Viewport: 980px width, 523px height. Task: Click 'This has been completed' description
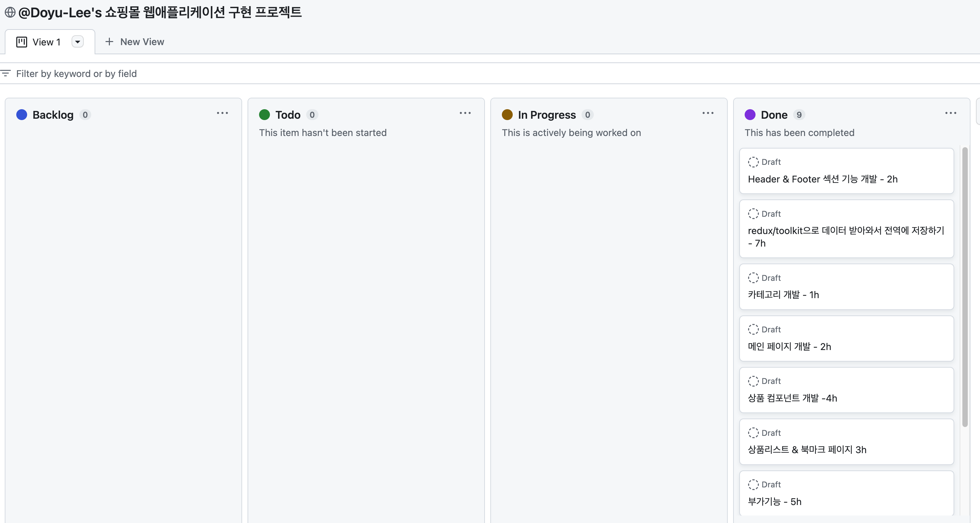click(799, 133)
